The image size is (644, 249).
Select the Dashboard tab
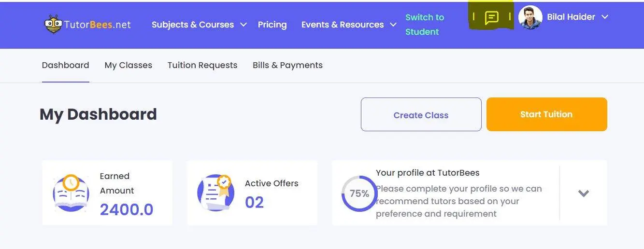(x=66, y=65)
